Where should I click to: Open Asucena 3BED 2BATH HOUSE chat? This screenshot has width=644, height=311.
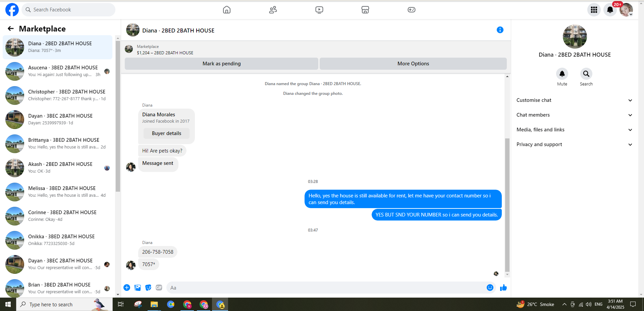(58, 71)
